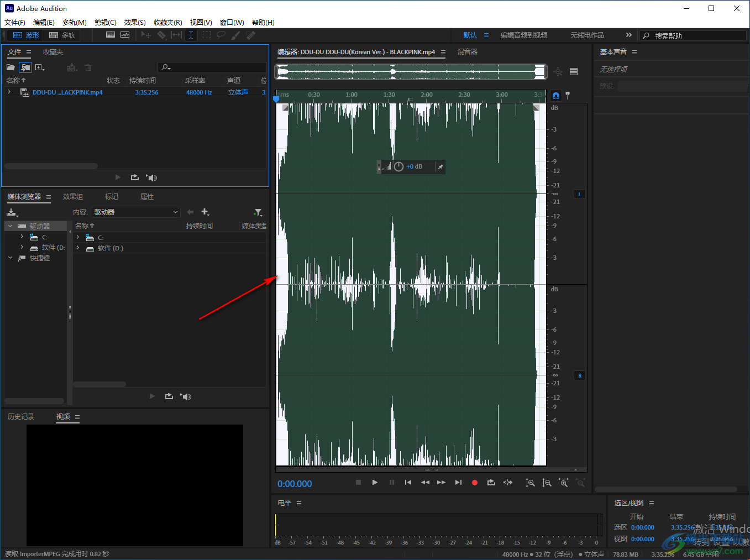Toggle skip selection in editor transport
This screenshot has height=560, width=750.
[508, 483]
